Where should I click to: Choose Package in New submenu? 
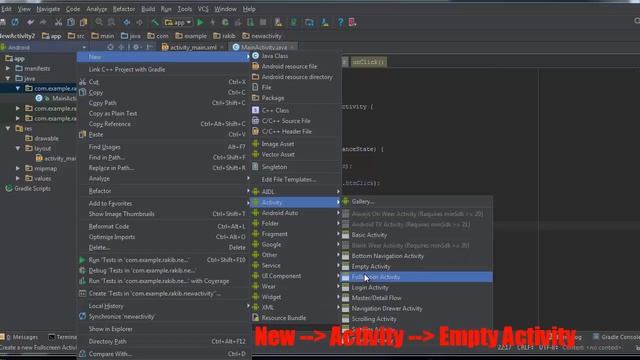tap(296, 98)
